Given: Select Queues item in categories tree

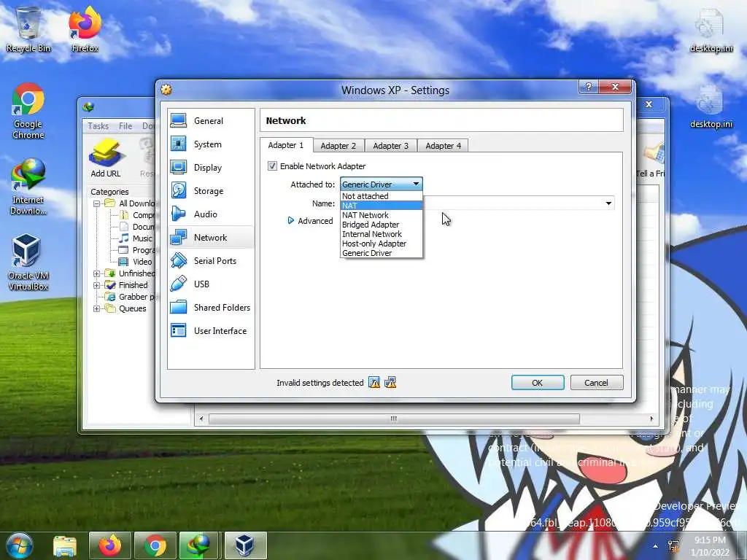Looking at the screenshot, I should tap(126, 308).
